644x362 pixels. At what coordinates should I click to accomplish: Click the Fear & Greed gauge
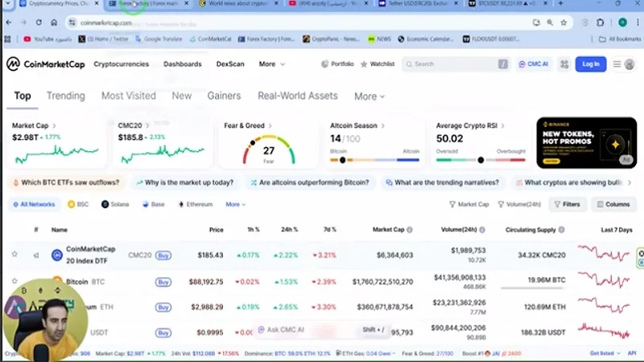click(x=268, y=147)
